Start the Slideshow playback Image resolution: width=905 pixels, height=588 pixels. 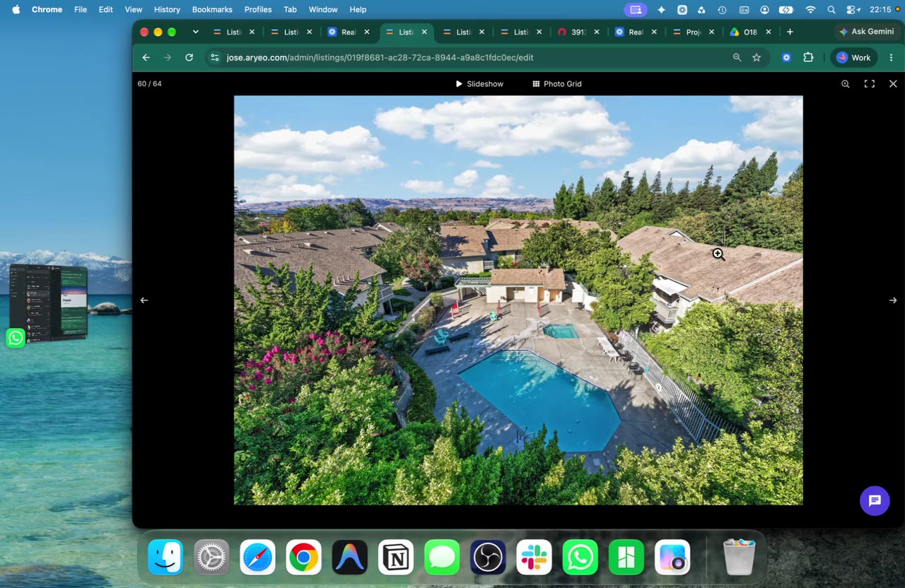pyautogui.click(x=479, y=83)
